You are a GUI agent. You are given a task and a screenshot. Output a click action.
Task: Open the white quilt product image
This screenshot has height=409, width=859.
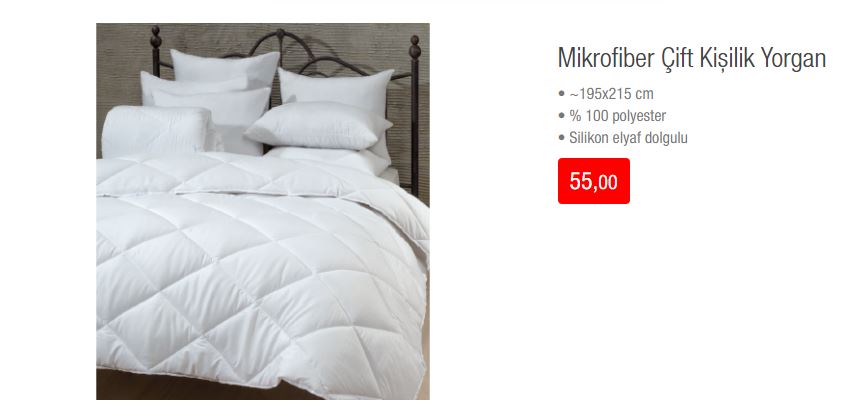pyautogui.click(x=263, y=211)
